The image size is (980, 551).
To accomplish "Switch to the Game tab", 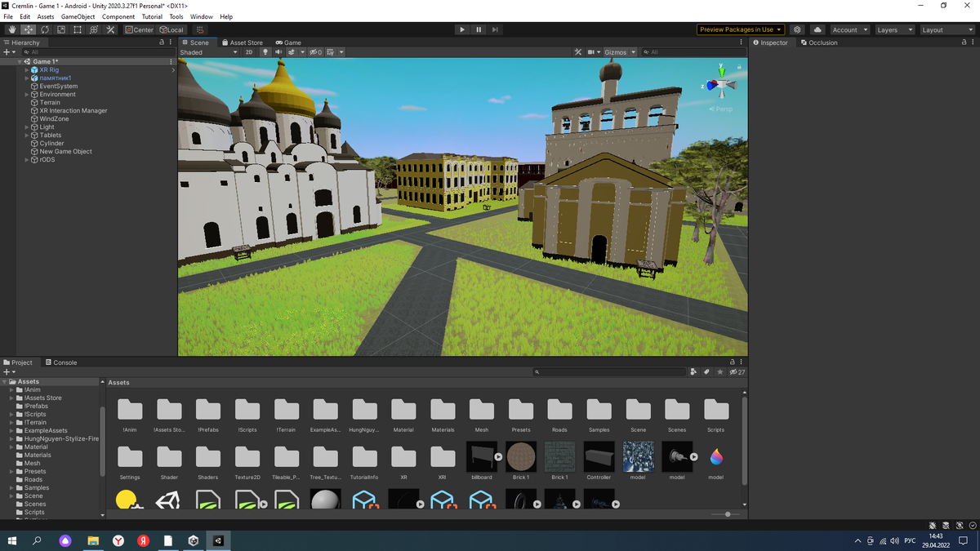I will pos(288,42).
